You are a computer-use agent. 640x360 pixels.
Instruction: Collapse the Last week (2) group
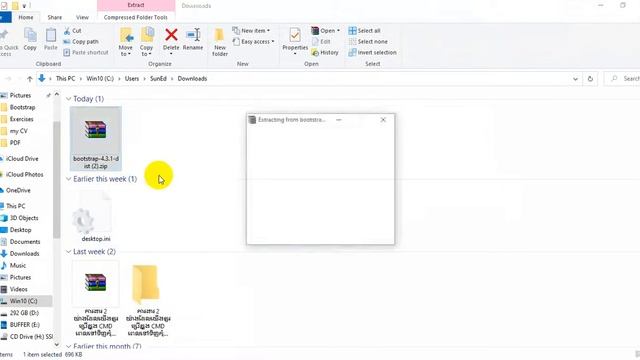(x=69, y=252)
